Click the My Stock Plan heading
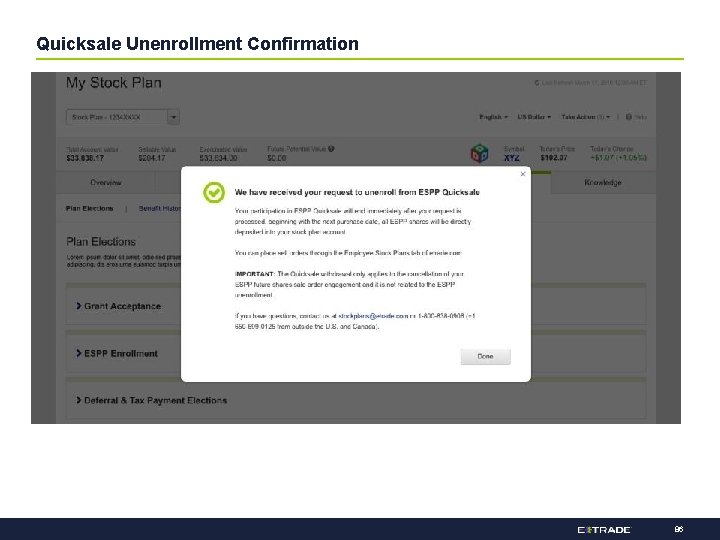 (114, 83)
